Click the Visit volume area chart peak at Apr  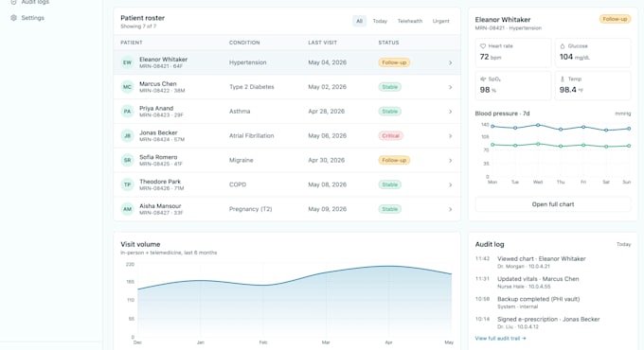pyautogui.click(x=388, y=267)
